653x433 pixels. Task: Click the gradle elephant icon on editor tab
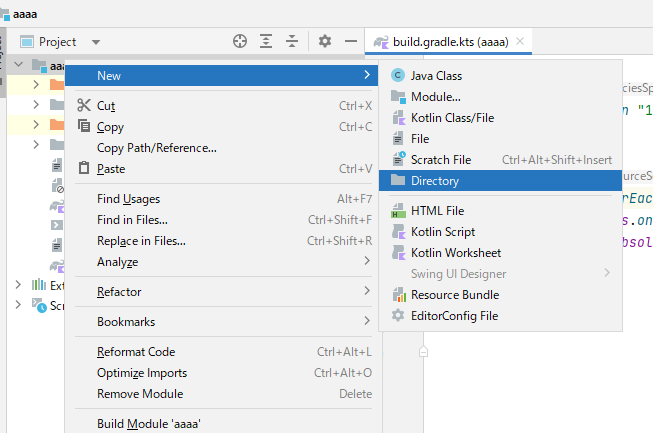[x=381, y=42]
